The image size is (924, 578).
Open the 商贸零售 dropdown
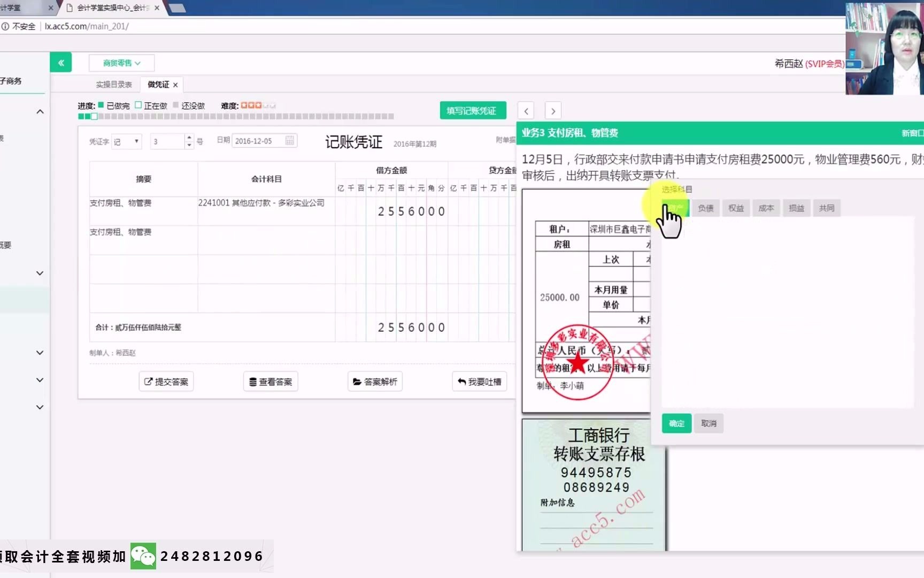click(x=121, y=63)
